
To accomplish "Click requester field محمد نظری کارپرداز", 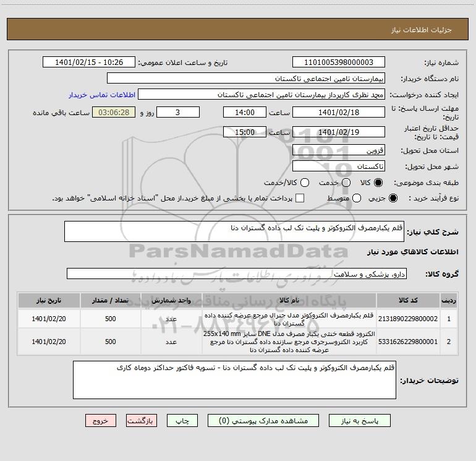I will pos(261,94).
